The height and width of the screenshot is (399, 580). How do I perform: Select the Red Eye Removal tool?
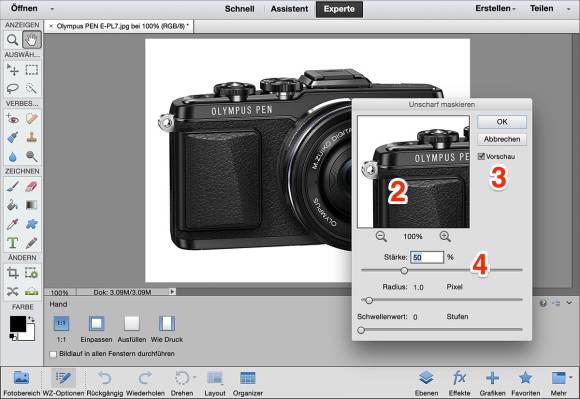pyautogui.click(x=13, y=119)
